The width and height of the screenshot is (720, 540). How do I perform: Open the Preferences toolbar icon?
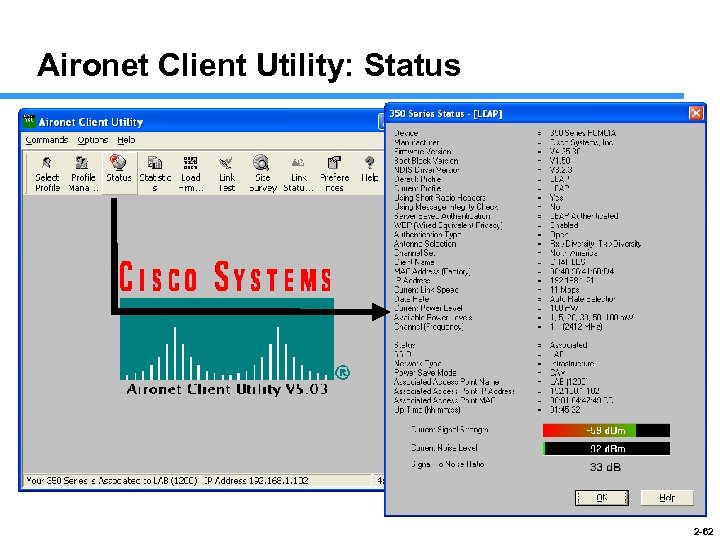pos(334,174)
